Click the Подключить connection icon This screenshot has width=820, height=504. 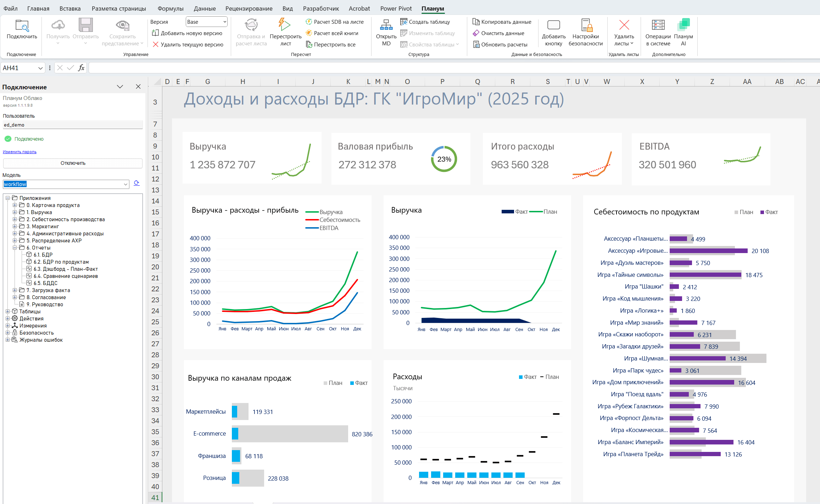22,26
